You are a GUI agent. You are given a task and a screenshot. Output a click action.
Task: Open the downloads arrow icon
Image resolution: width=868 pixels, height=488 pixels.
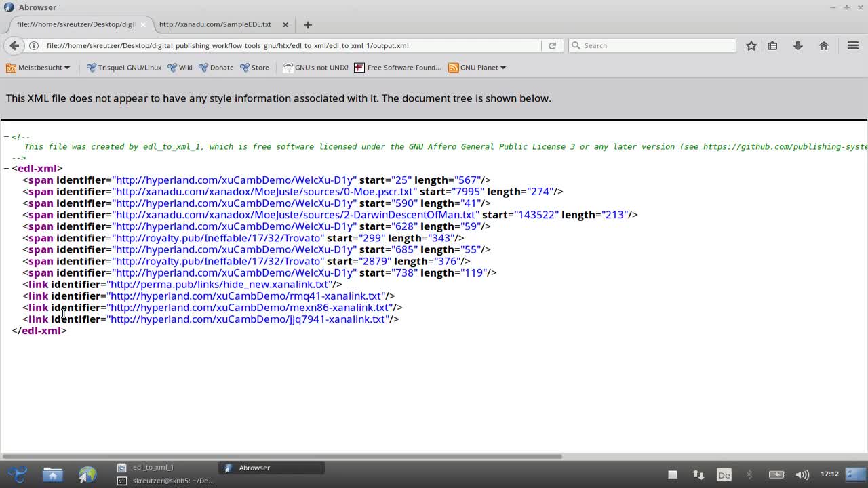[798, 45]
